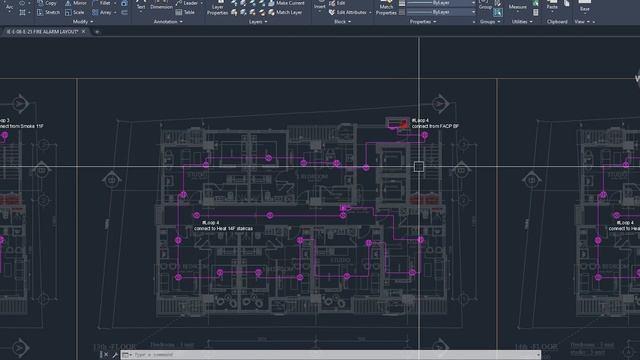Image resolution: width=640 pixels, height=360 pixels.
Task: Insert a Table from Annotation panel
Action: click(185, 12)
